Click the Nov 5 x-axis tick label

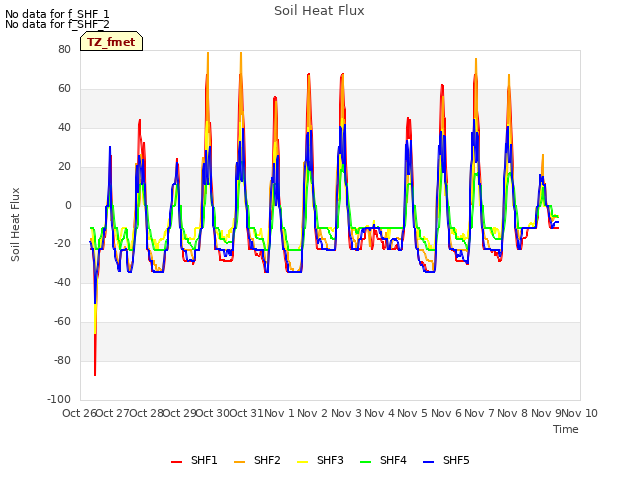coord(413,413)
